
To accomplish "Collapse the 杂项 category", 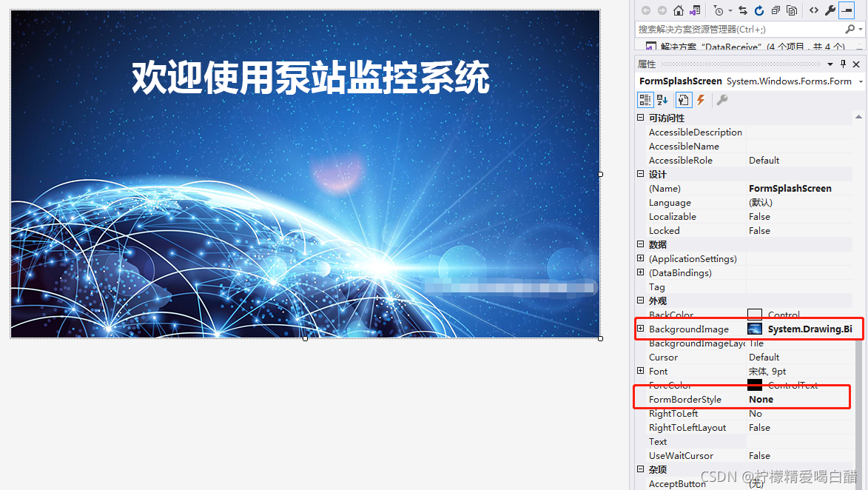I will click(641, 469).
